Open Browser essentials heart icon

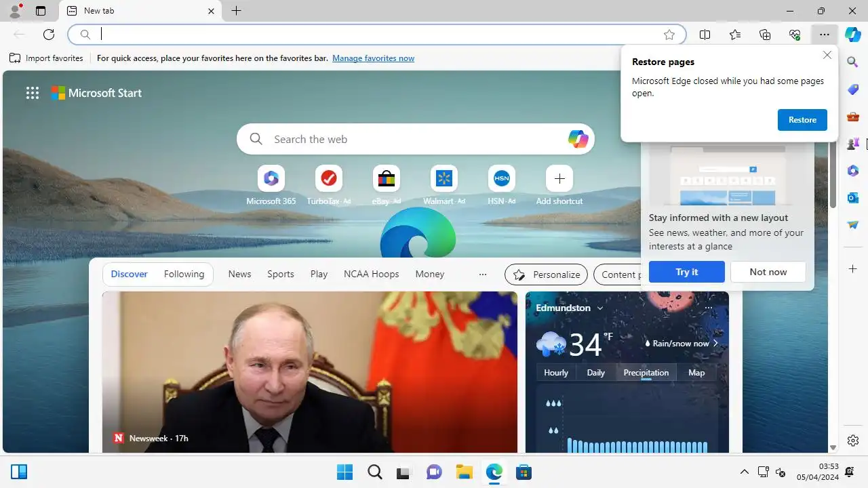(795, 35)
